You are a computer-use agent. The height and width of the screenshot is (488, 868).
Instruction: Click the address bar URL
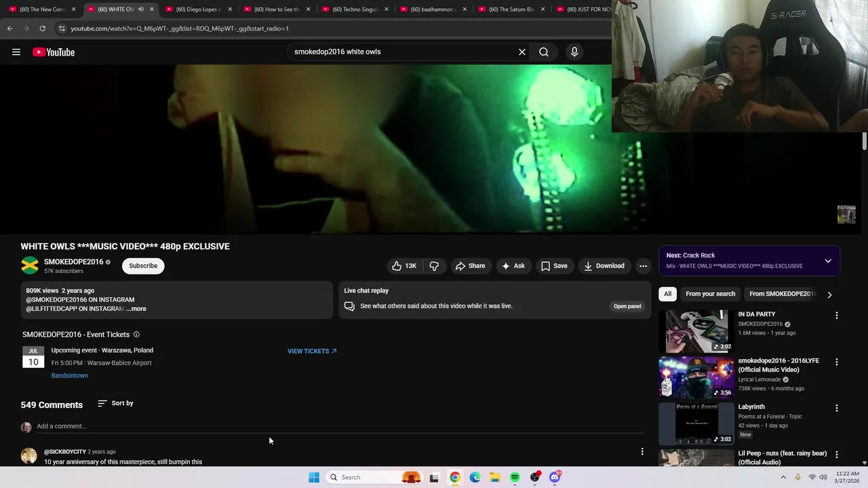180,28
